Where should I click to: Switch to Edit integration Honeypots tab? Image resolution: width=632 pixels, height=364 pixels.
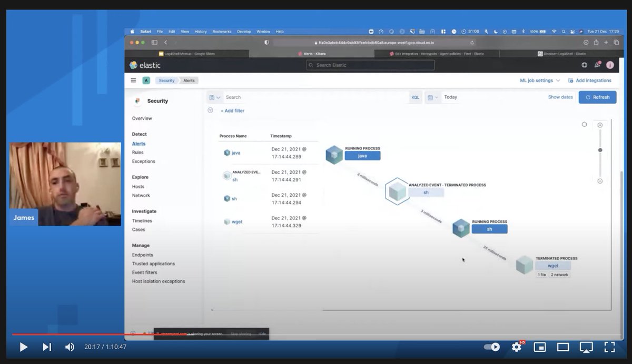437,54
